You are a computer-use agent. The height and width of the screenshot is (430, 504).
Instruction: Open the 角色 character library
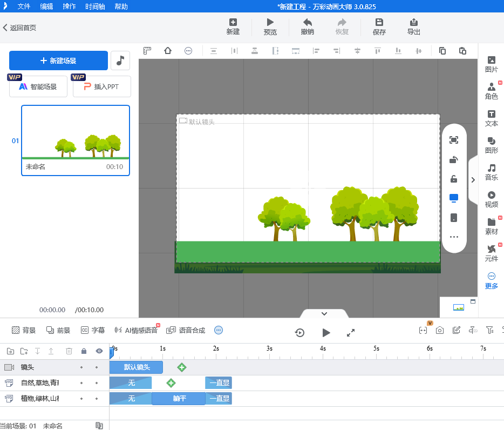[491, 91]
